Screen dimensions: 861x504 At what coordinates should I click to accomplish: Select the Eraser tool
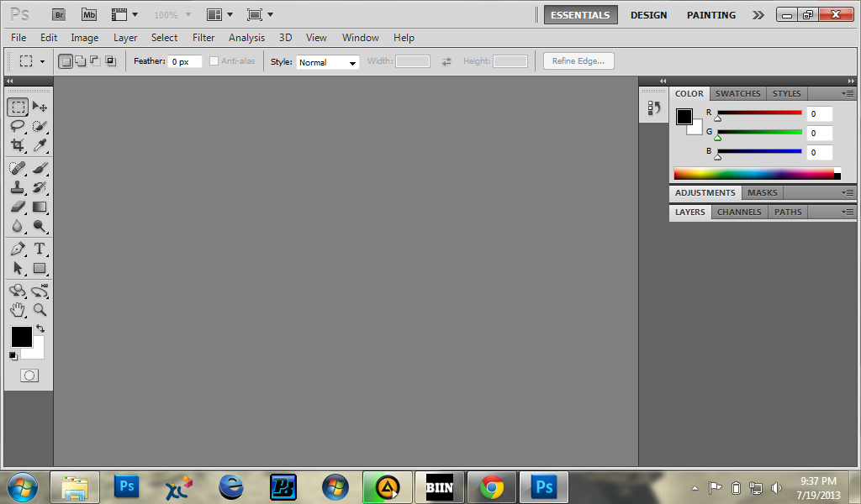(x=18, y=207)
